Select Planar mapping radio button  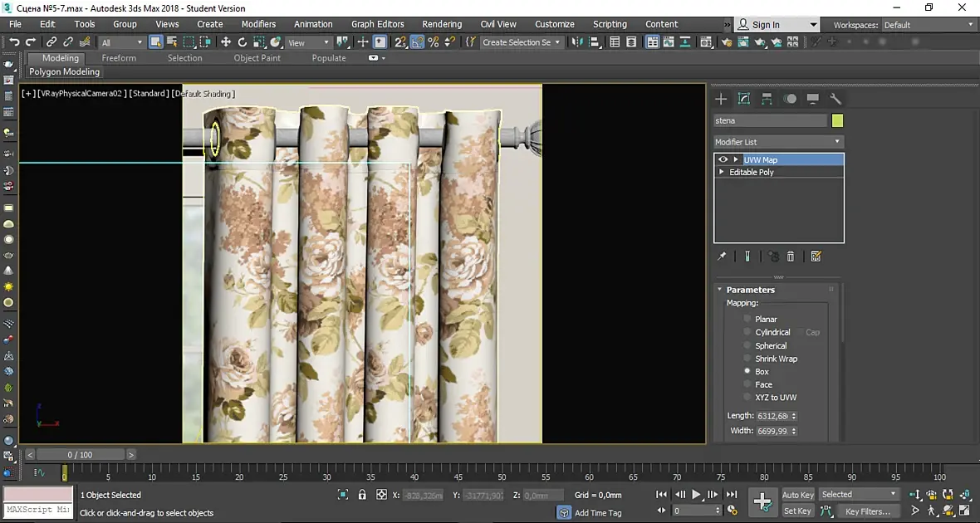click(x=747, y=319)
